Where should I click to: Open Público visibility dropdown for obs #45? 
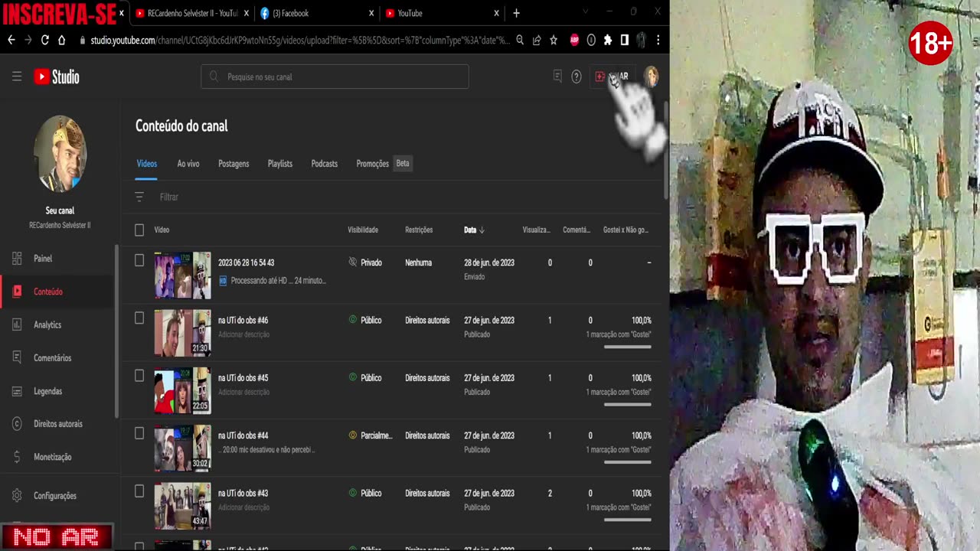point(365,378)
